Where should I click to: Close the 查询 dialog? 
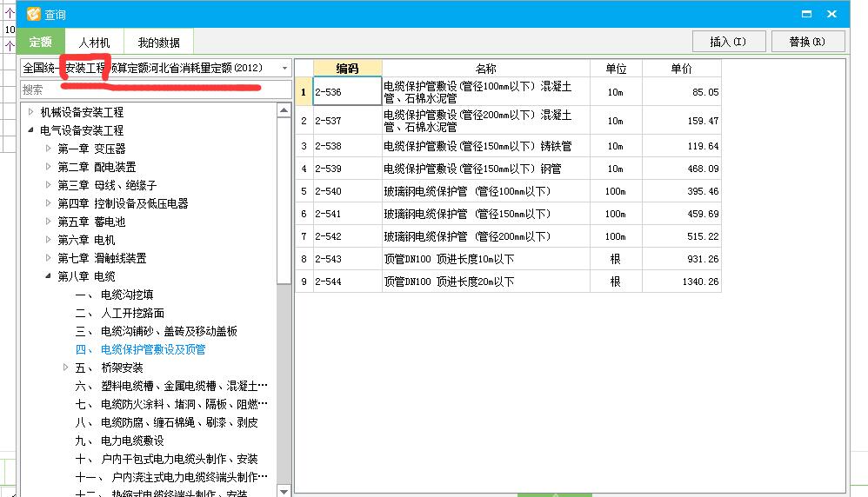pyautogui.click(x=831, y=14)
